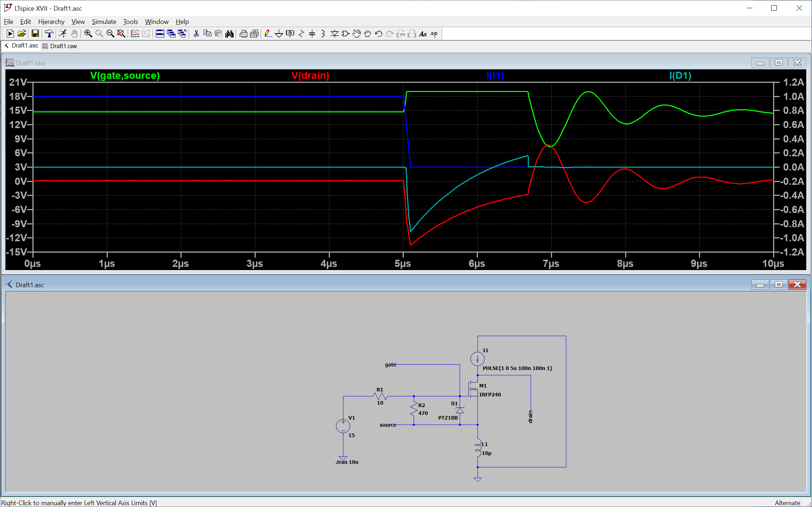812x507 pixels.
Task: Zoom out with the minus magnifier icon
Action: click(x=110, y=34)
